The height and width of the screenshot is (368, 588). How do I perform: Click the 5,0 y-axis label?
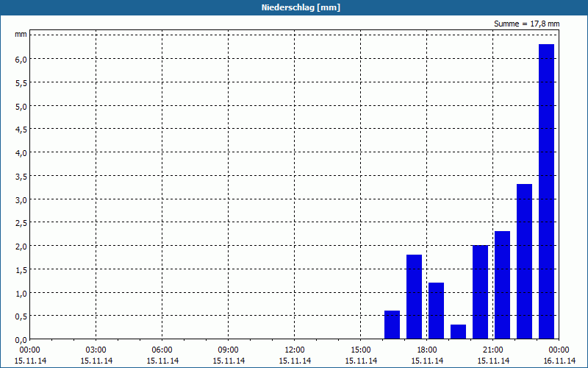tap(21, 106)
